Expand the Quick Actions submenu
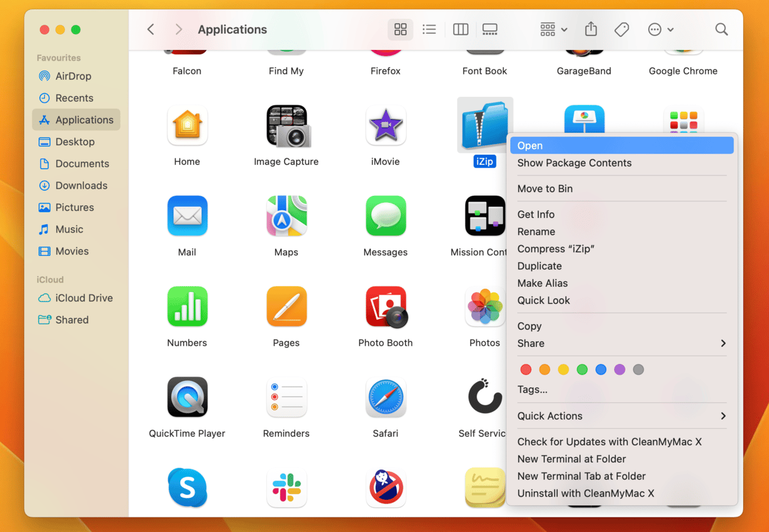Image resolution: width=769 pixels, height=532 pixels. click(x=723, y=416)
